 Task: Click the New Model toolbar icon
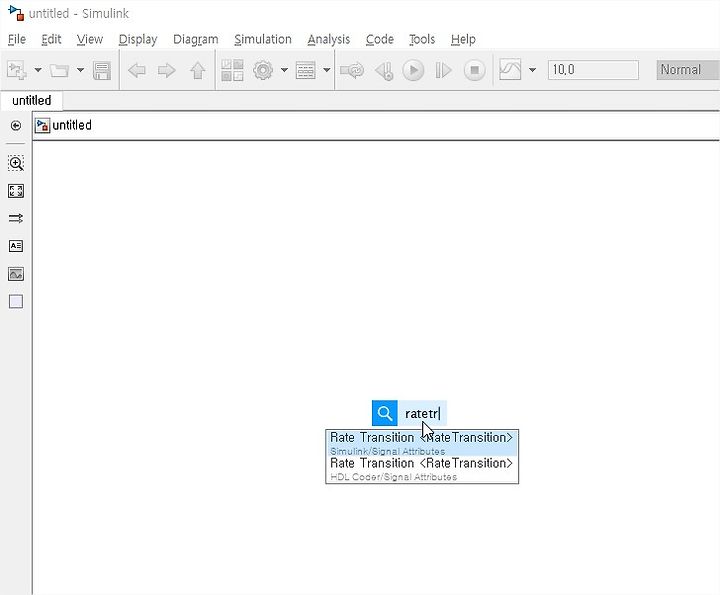click(x=17, y=70)
